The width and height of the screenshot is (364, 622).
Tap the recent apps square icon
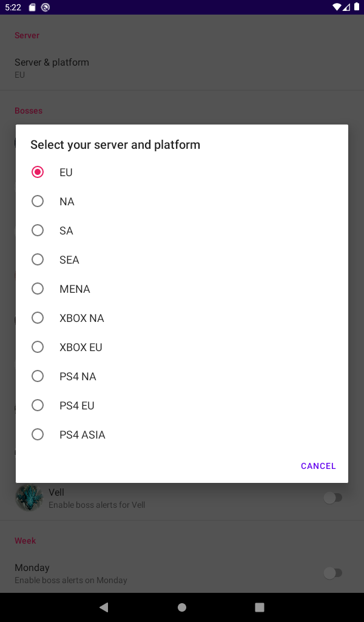260,607
